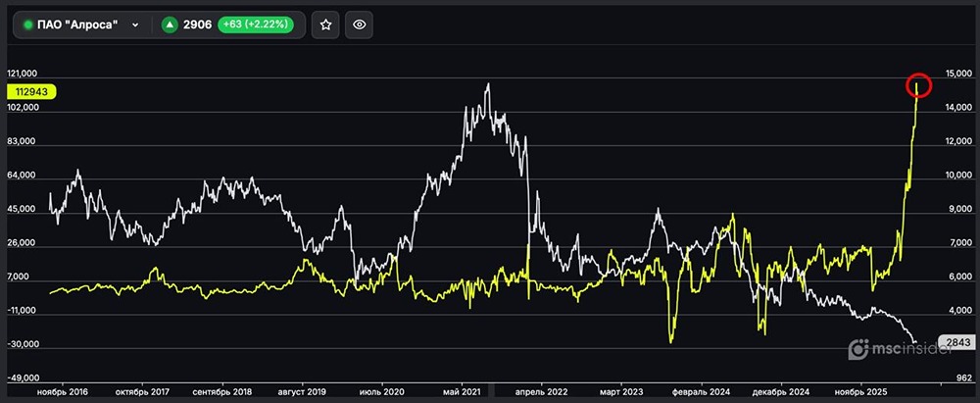980x403 pixels.
Task: Click the right axis label 10,000
Action: tap(956, 176)
